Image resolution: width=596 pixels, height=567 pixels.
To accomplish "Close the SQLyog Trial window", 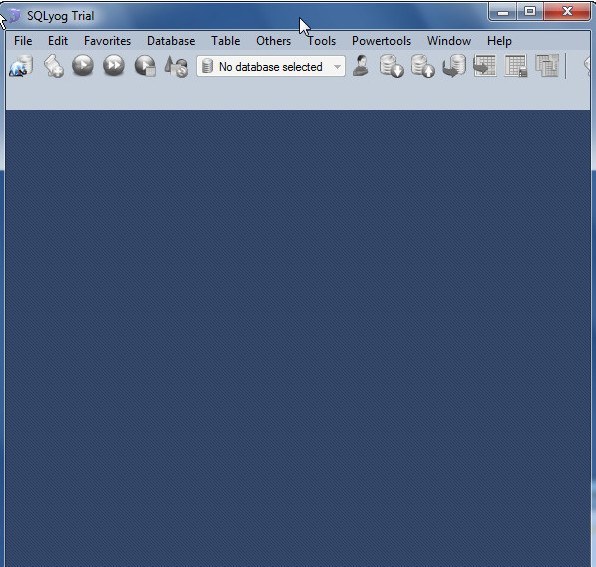I will [x=567, y=11].
